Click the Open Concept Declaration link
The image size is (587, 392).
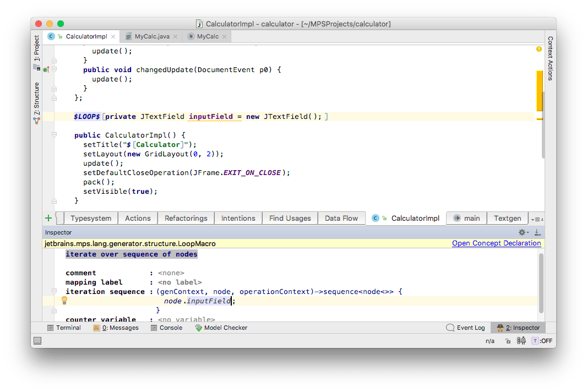coord(496,243)
